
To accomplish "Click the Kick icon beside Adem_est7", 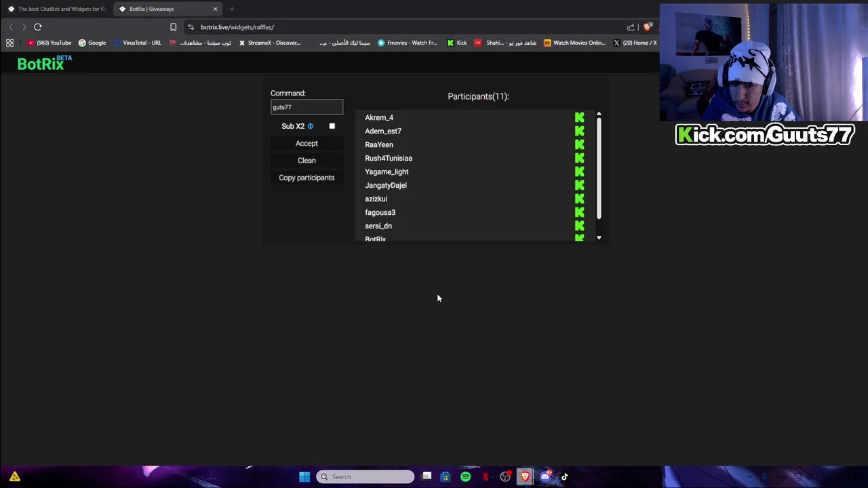I will pyautogui.click(x=579, y=131).
